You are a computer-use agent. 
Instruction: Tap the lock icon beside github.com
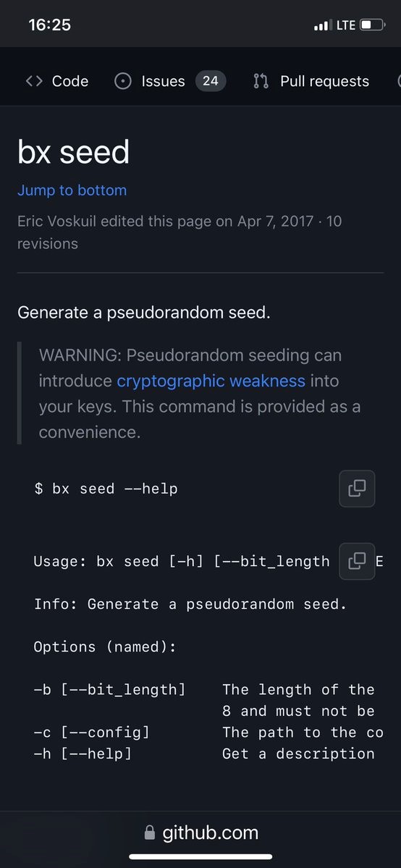tap(150, 833)
